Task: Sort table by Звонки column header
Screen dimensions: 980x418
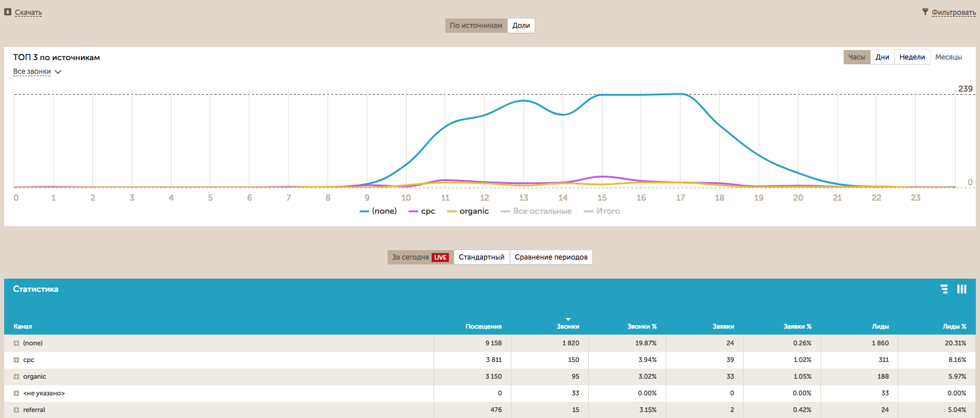Action: click(x=568, y=326)
